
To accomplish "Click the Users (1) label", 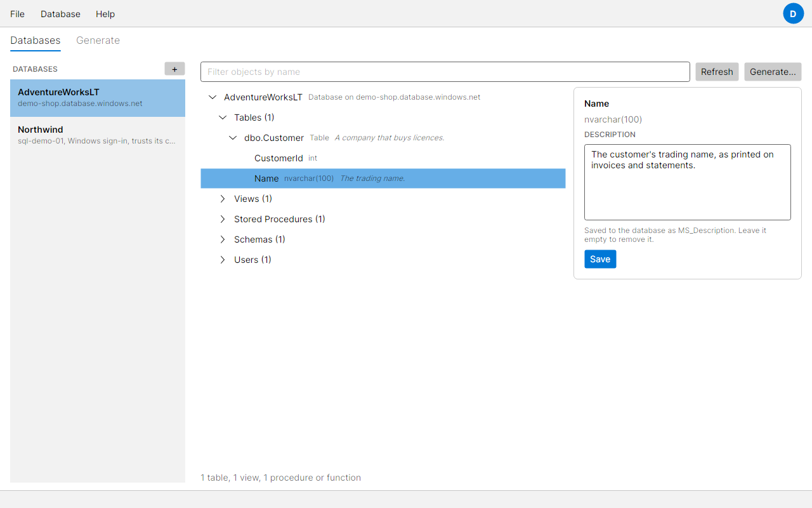I will click(x=252, y=260).
